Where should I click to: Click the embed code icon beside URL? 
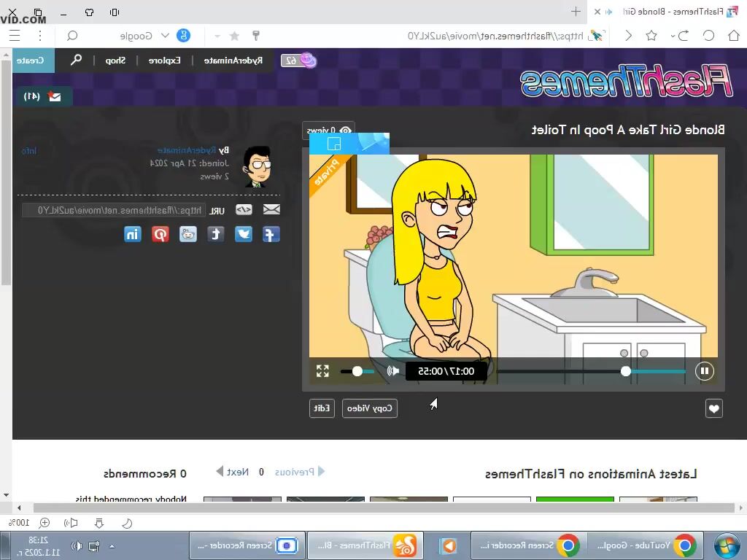point(244,209)
